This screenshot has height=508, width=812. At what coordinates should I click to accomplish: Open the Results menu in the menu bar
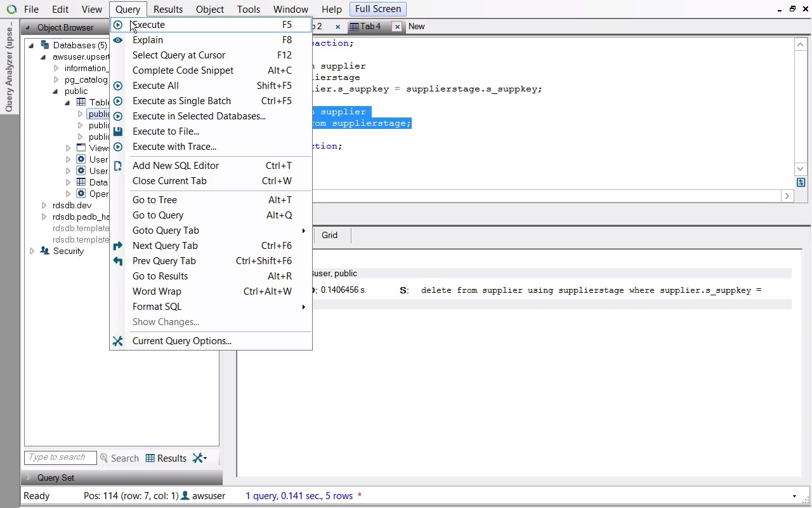167,10
